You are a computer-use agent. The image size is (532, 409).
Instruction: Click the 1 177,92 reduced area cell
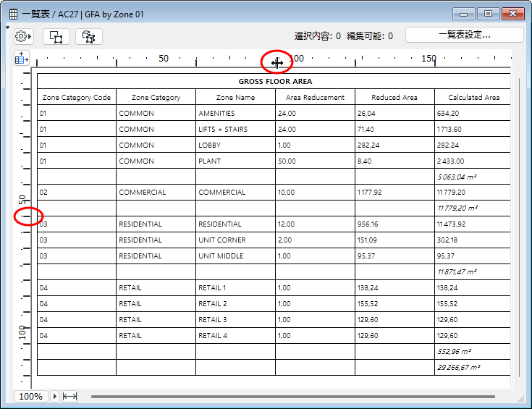click(x=394, y=192)
